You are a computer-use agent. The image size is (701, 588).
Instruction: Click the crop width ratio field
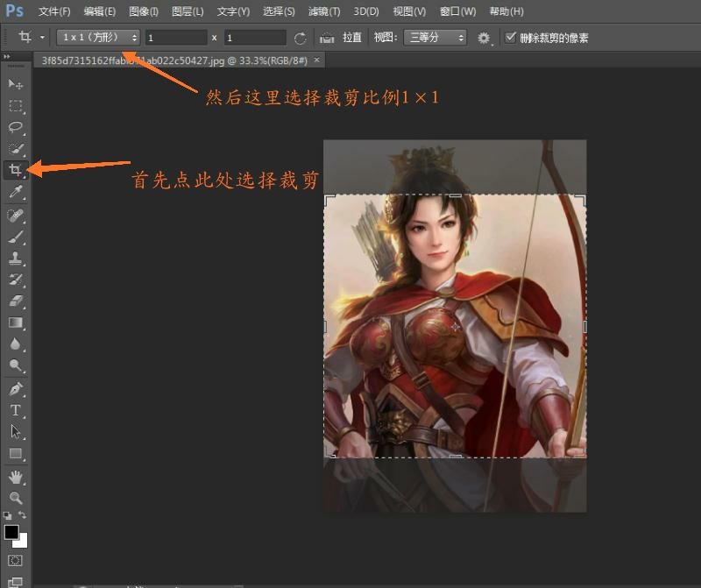176,38
